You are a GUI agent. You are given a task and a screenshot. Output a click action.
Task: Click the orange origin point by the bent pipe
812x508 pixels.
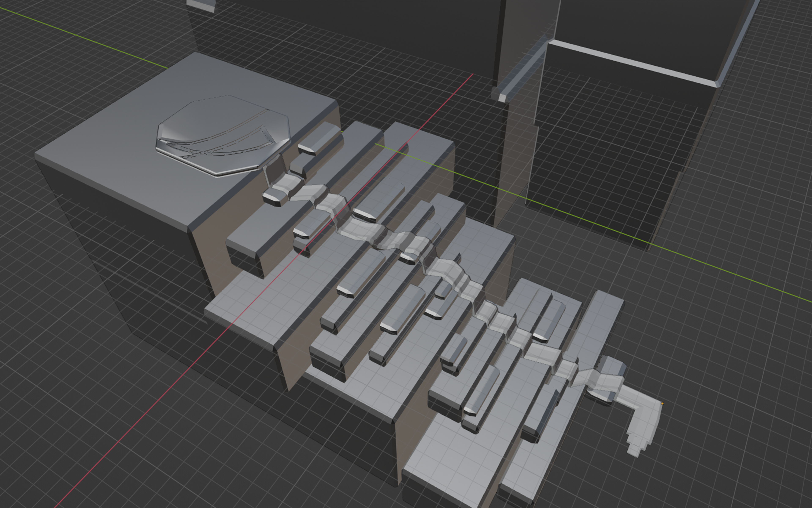[662, 403]
